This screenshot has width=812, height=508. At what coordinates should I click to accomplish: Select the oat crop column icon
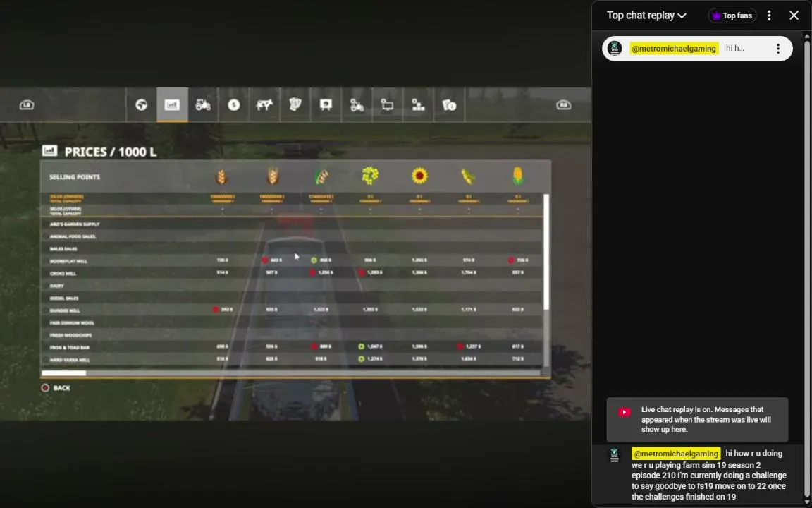pos(321,177)
